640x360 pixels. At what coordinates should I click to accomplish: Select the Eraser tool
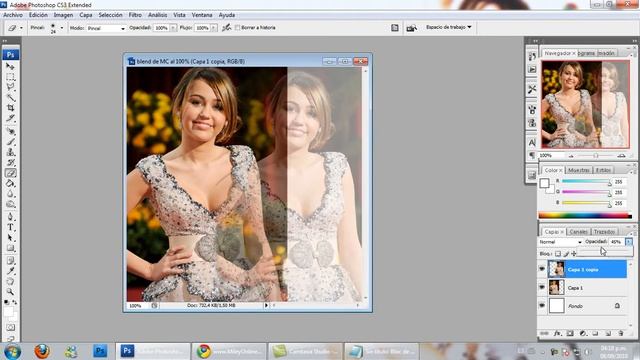(x=11, y=173)
